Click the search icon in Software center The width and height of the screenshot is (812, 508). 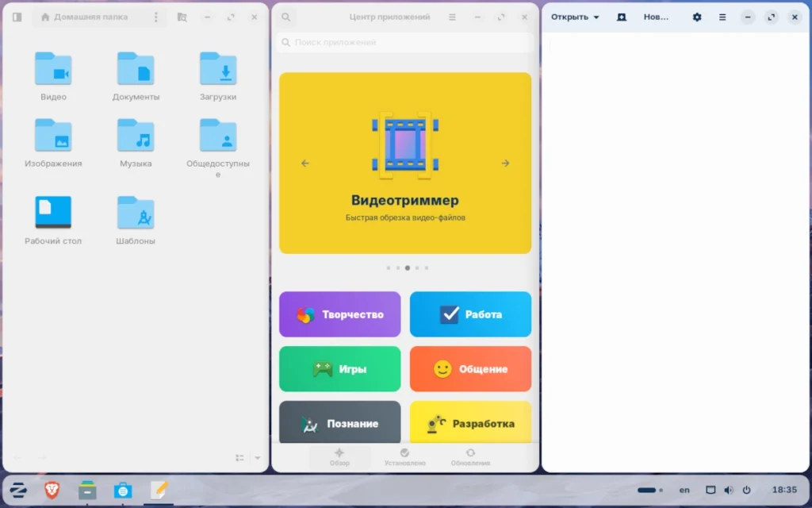(285, 17)
